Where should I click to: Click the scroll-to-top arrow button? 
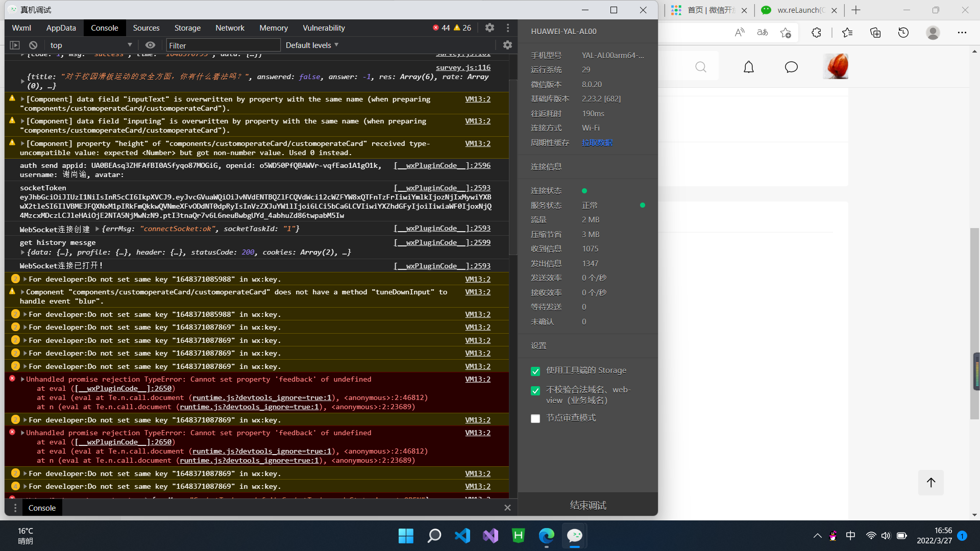(931, 483)
